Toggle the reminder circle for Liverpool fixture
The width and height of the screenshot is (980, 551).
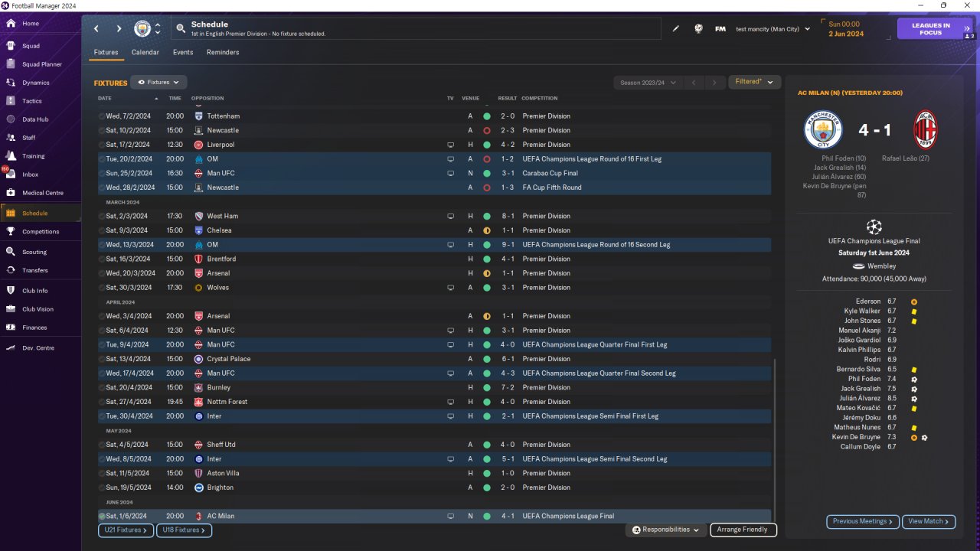tap(102, 145)
